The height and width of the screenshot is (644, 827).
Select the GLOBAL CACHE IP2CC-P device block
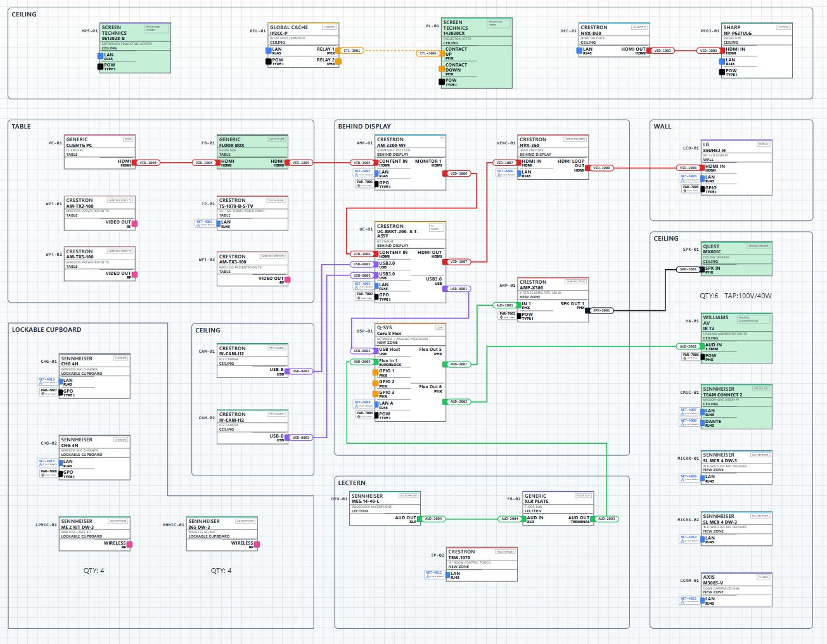pyautogui.click(x=304, y=45)
